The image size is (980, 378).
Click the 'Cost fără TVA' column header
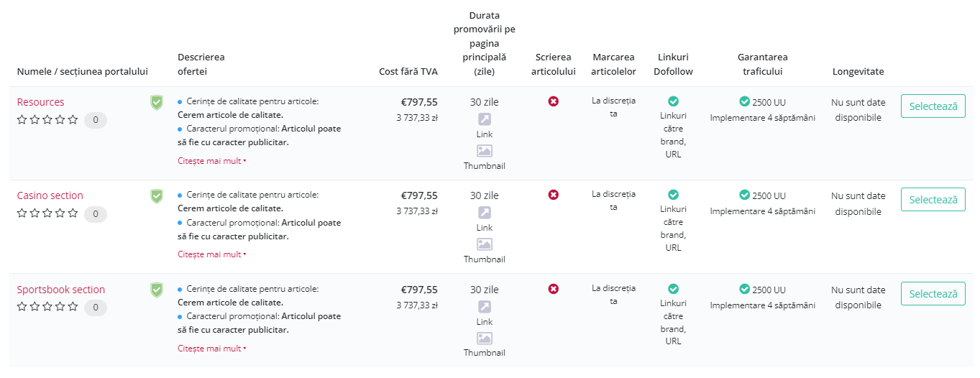coord(408,71)
